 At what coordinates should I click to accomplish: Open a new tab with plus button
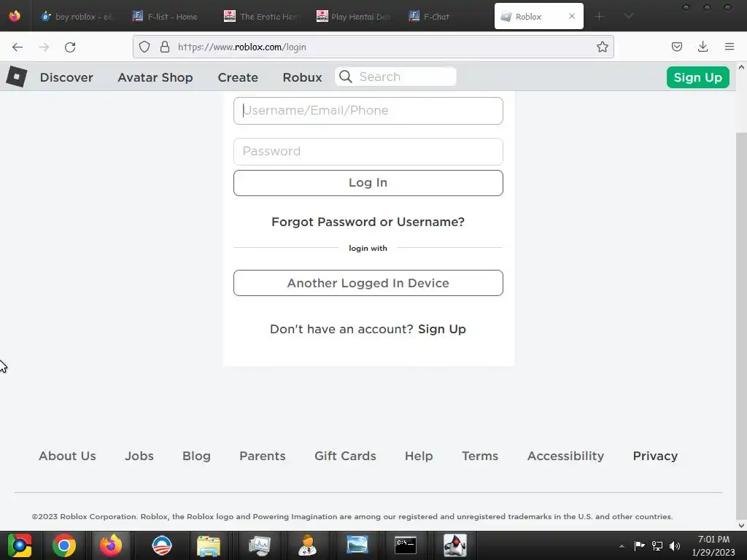coord(600,16)
